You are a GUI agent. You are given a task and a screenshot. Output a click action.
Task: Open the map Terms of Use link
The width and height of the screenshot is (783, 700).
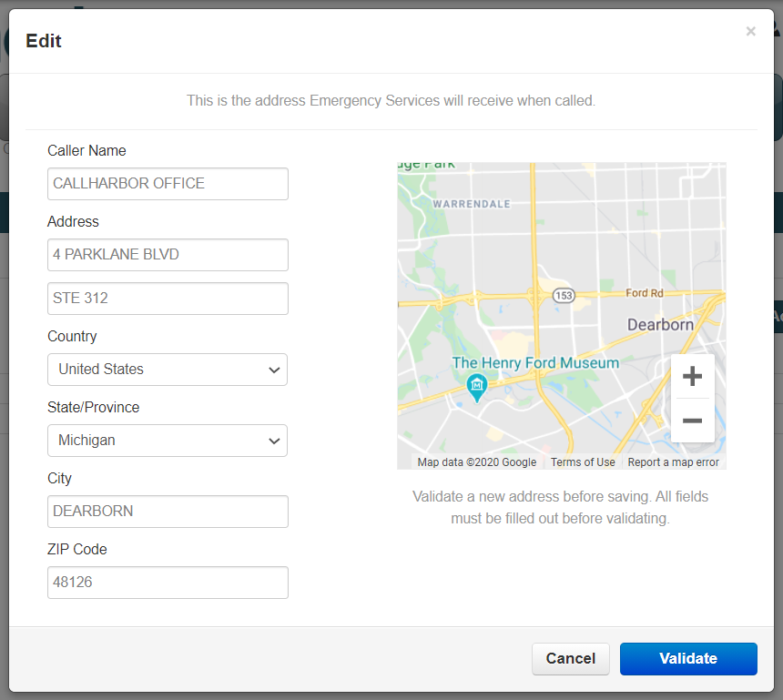583,462
